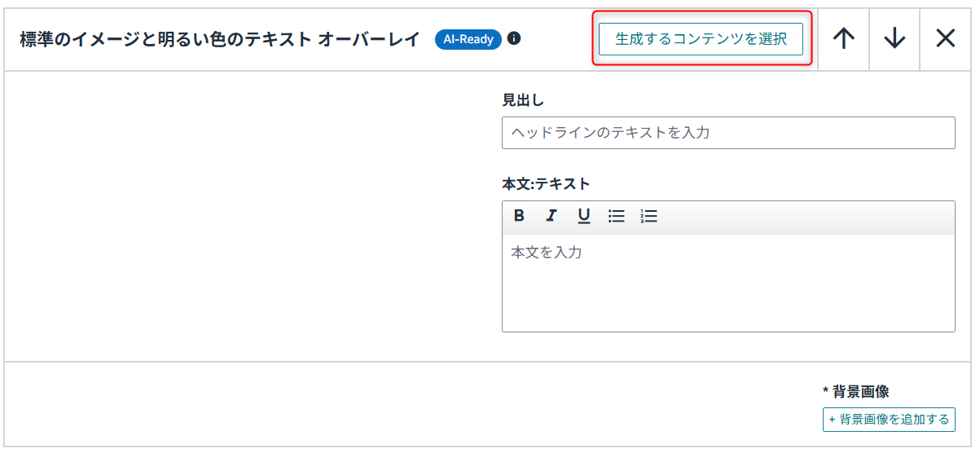Insert a numbered list in body
The image size is (980, 453).
pyautogui.click(x=648, y=216)
